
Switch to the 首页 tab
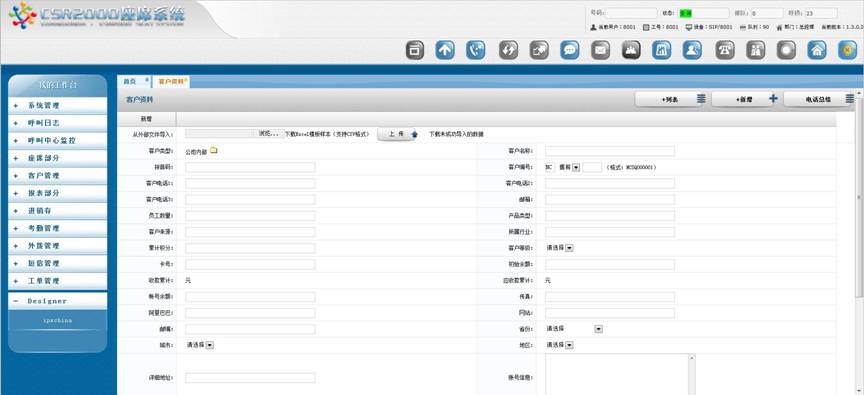coord(129,82)
